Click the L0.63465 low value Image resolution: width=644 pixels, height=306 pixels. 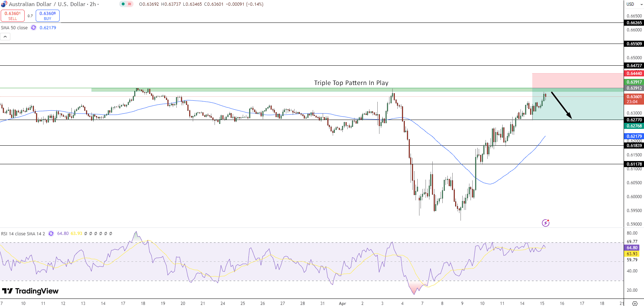[192, 4]
